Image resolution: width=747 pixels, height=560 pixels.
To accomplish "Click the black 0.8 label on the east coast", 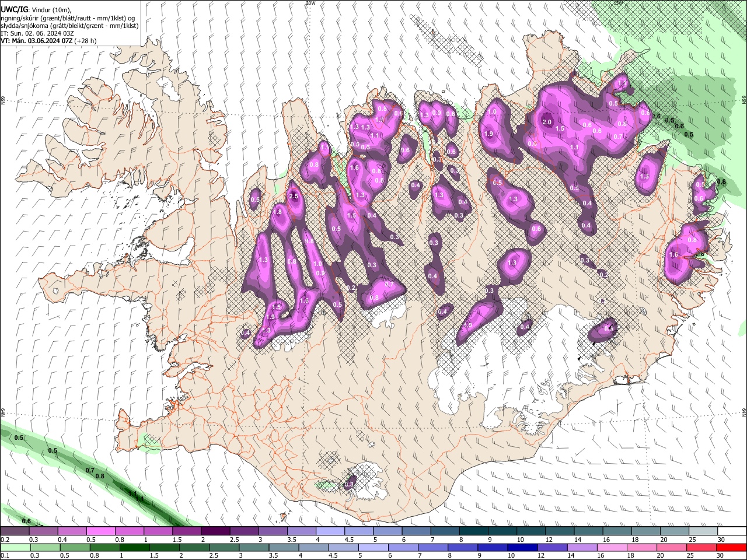I will tap(721, 182).
